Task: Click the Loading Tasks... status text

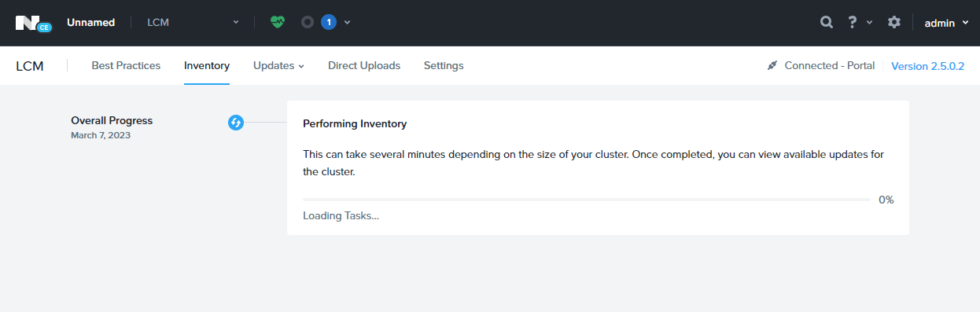Action: coord(341,215)
